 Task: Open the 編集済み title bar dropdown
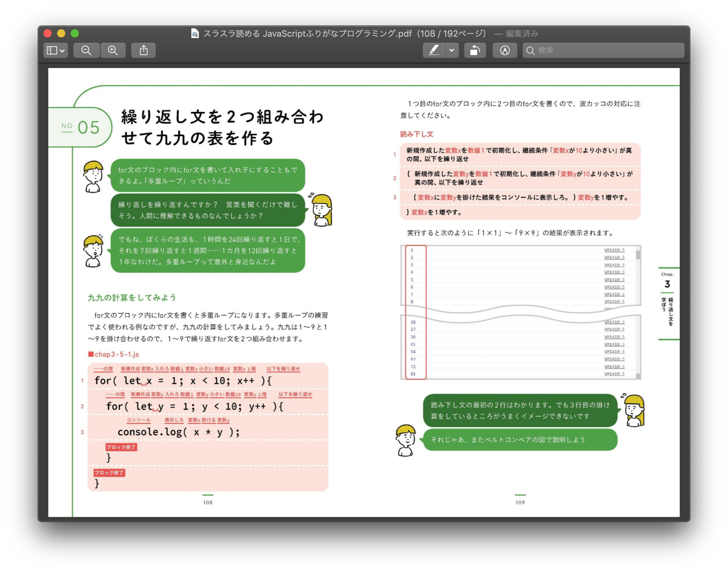coord(522,33)
